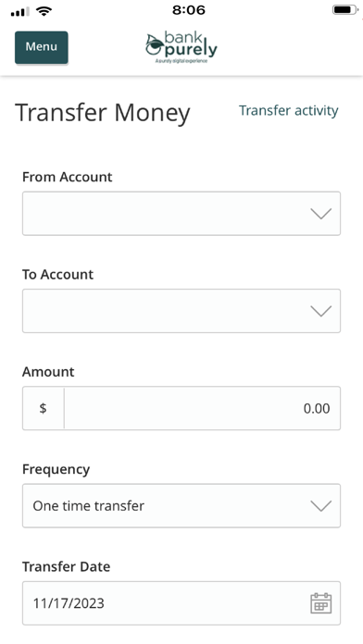
Task: View Transfer activity link
Action: pos(289,110)
